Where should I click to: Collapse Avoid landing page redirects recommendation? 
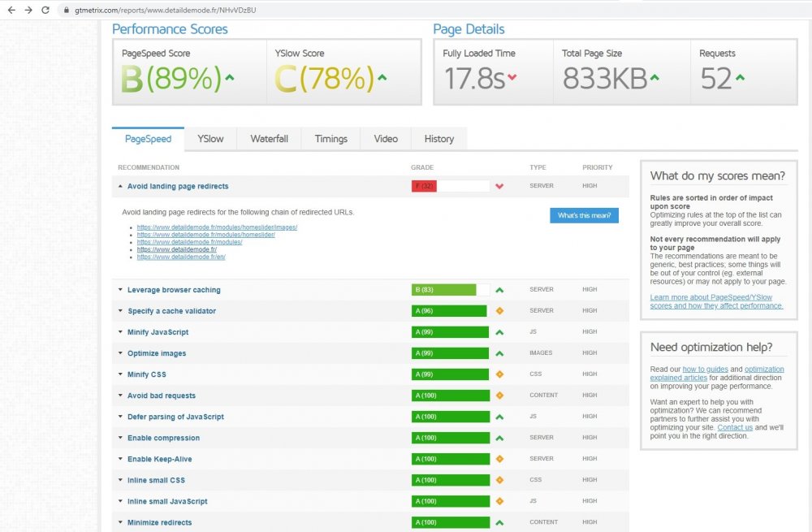178,187
